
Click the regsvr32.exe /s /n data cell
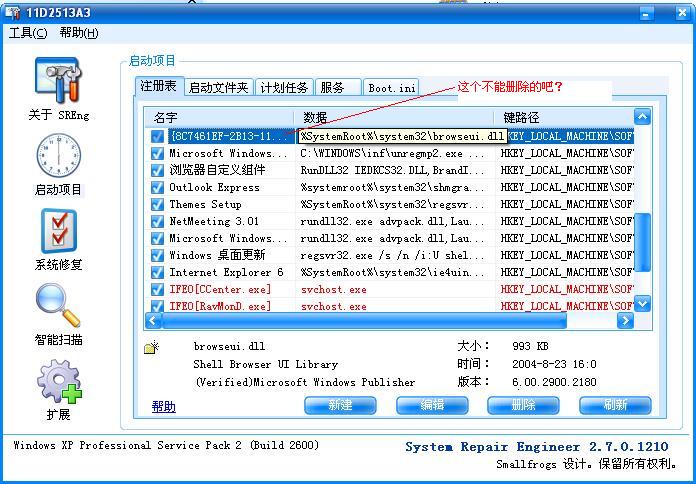[x=392, y=255]
